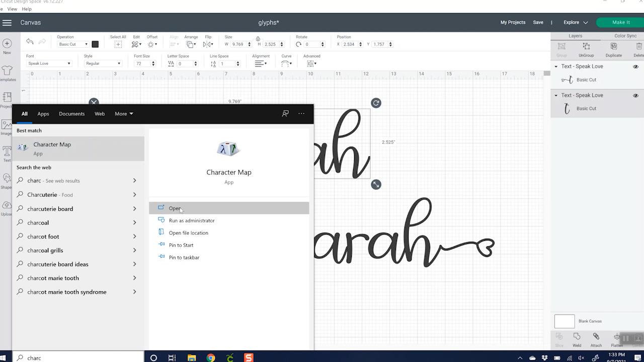
Task: Open the View menu
Action: pos(13,9)
